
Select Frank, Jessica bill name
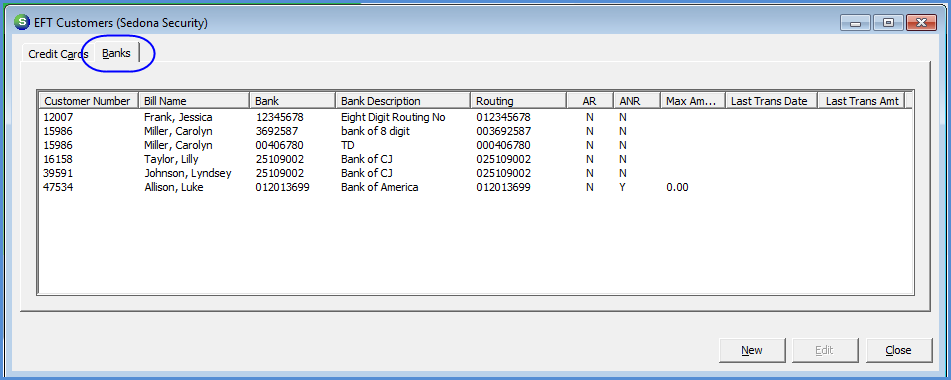click(x=178, y=117)
